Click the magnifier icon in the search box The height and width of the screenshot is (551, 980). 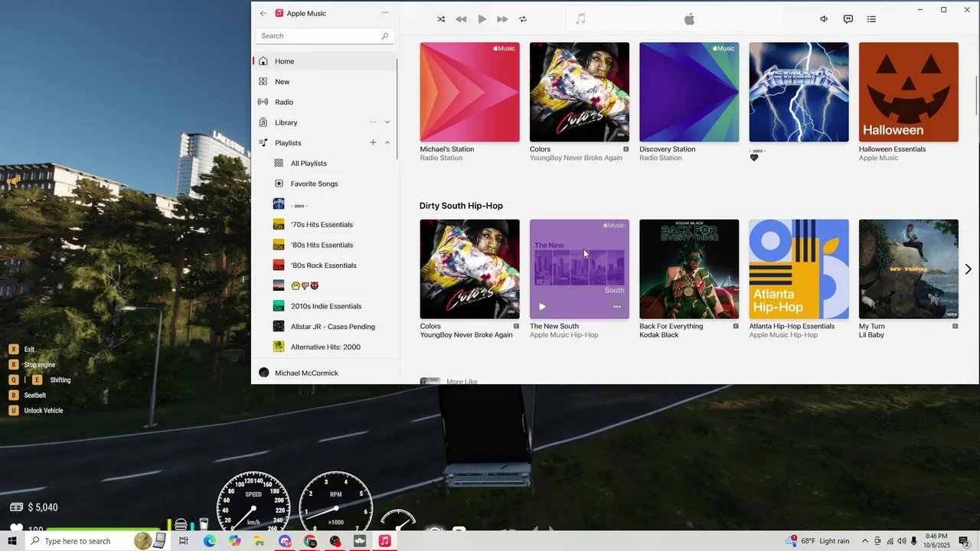point(384,36)
